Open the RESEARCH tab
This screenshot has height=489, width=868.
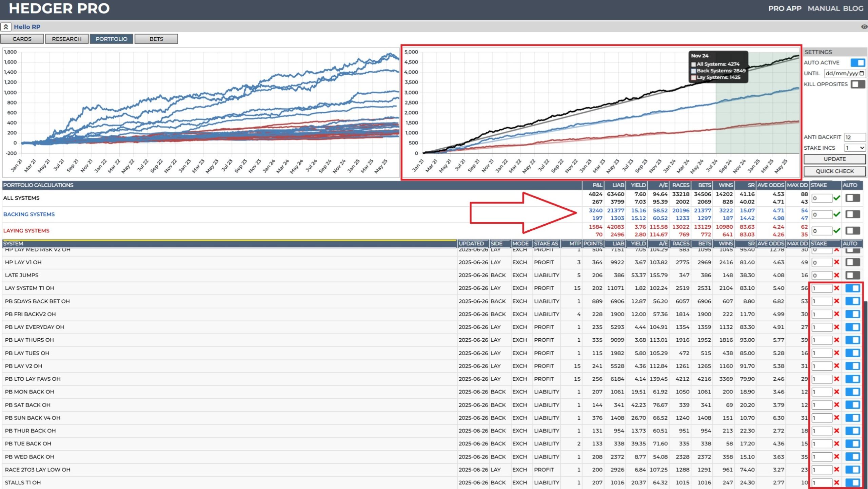(67, 39)
